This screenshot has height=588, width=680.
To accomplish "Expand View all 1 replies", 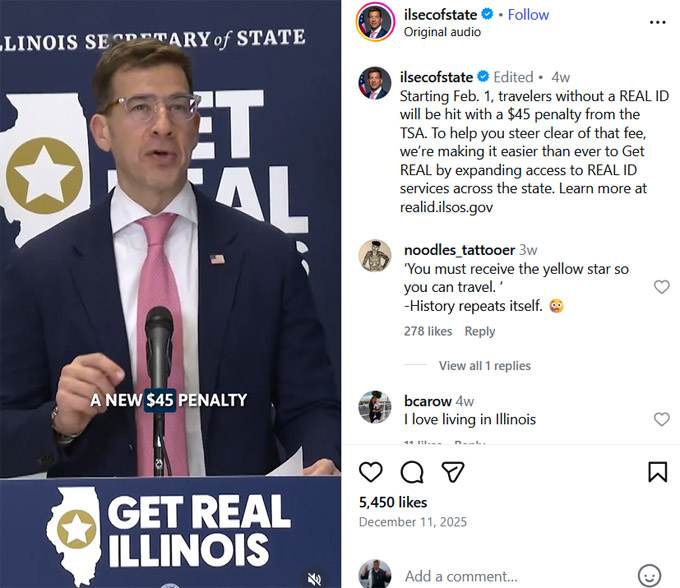I will coord(484,366).
